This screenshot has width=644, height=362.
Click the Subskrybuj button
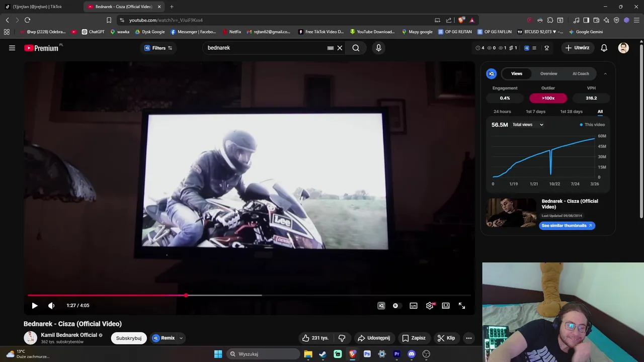[129, 338]
